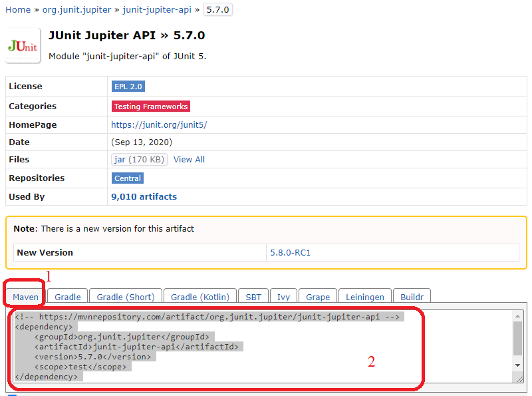
Task: Click the '<artifactId>junit-jupiter-api</artifactId>' line
Action: click(x=136, y=347)
